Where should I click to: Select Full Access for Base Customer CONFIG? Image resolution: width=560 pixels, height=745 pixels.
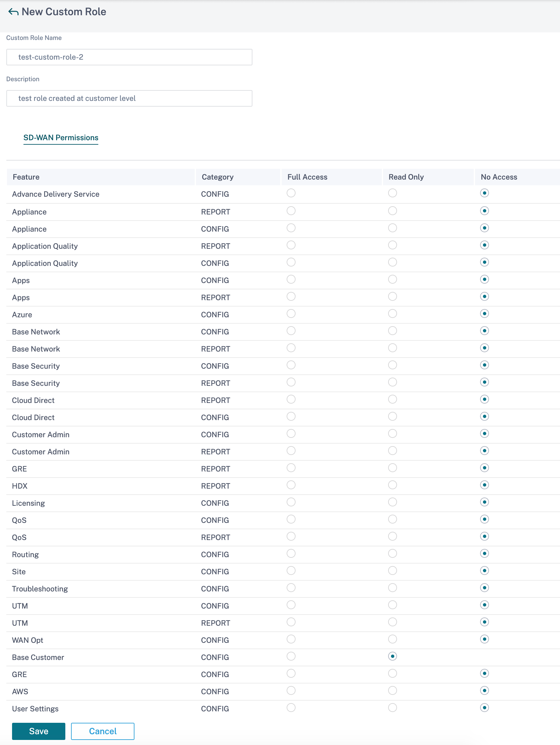[x=291, y=657]
